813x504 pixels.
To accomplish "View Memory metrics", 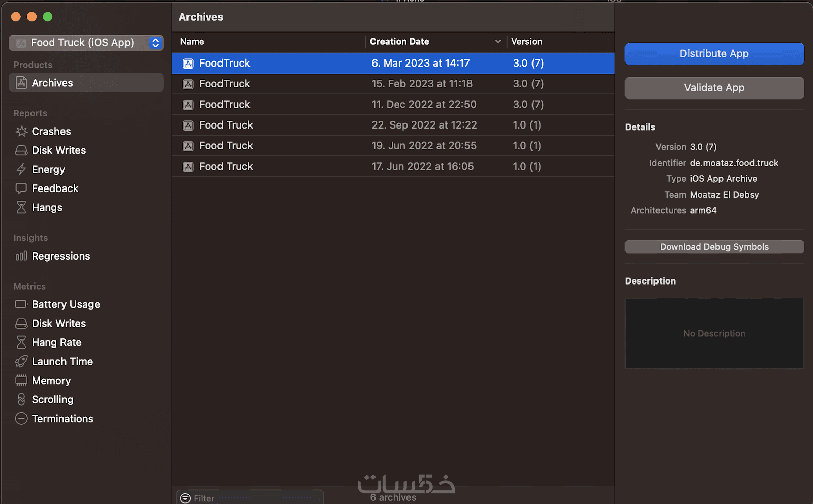I will tap(51, 381).
